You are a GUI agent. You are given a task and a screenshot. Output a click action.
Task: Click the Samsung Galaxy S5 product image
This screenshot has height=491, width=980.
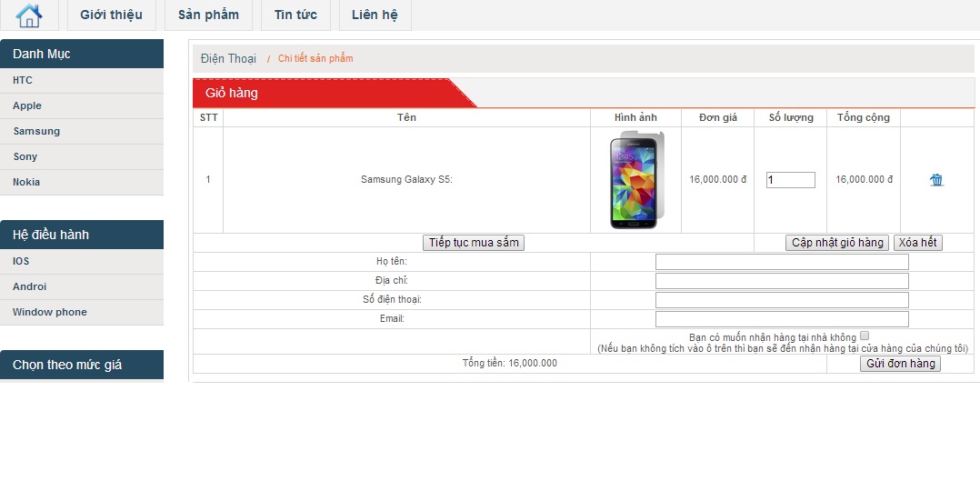point(636,180)
